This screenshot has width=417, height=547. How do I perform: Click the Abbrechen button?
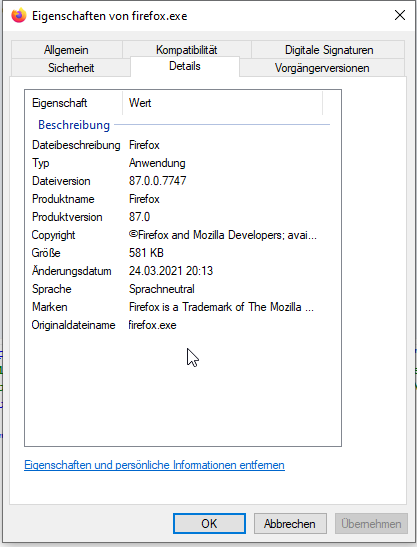point(290,524)
